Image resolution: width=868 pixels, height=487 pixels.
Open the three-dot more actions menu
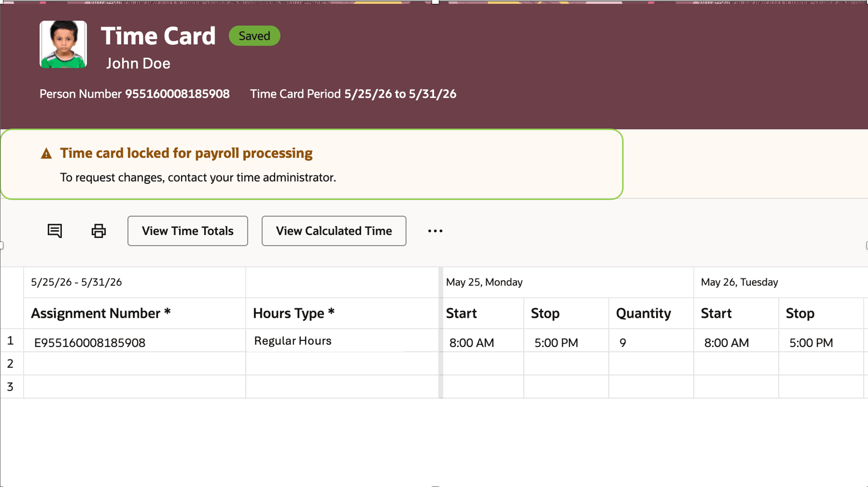435,231
